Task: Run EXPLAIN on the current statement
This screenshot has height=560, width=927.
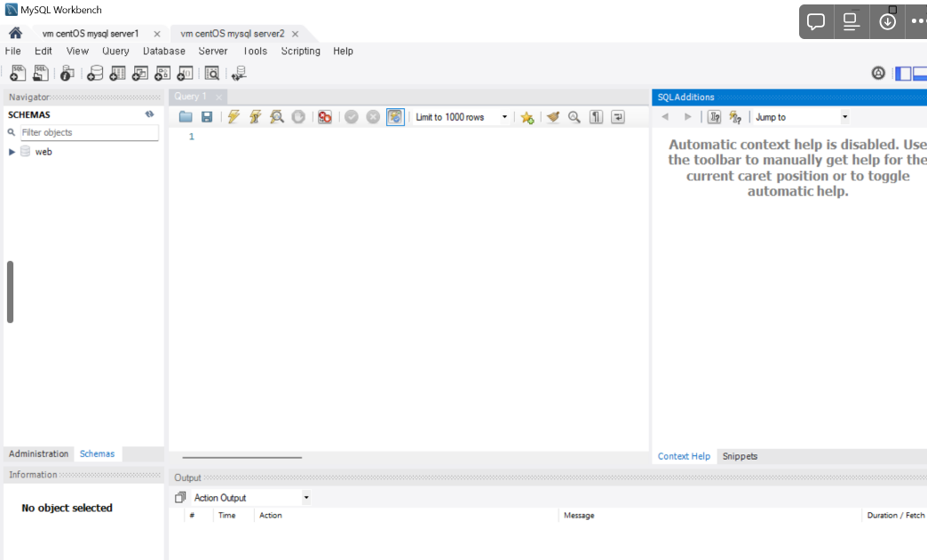Action: [277, 117]
